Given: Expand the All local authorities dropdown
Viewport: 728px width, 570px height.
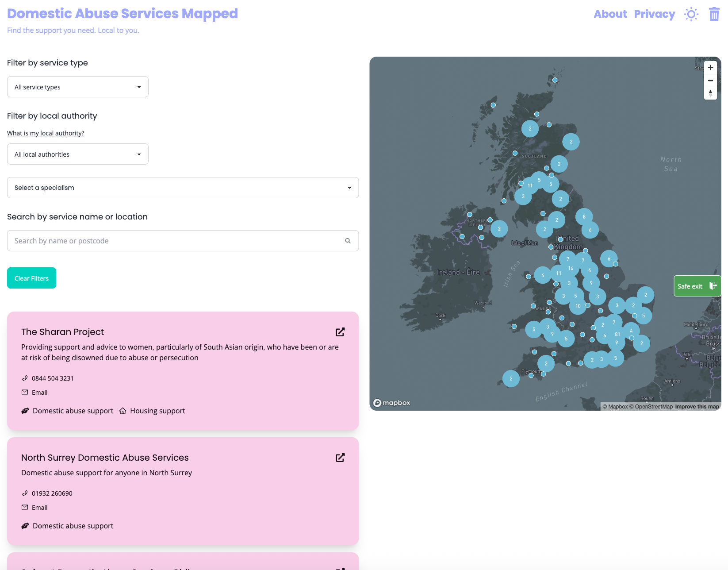Looking at the screenshot, I should 77,154.
